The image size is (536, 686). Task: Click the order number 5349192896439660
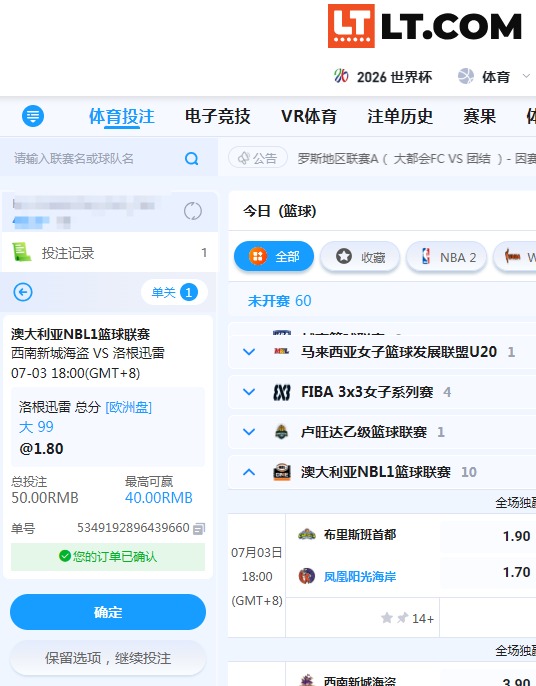pos(133,528)
